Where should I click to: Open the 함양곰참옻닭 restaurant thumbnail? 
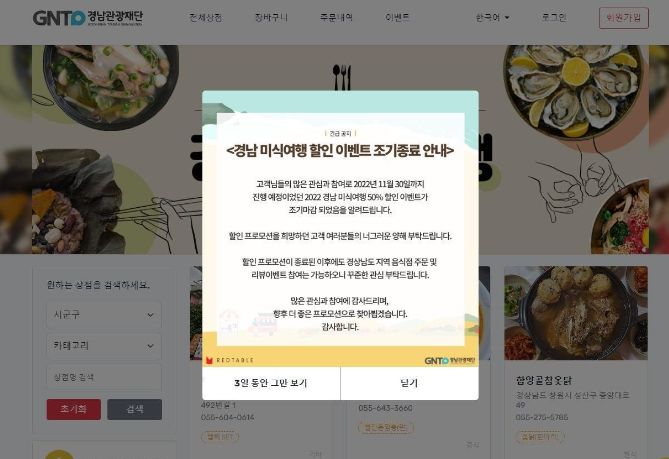tap(576, 313)
